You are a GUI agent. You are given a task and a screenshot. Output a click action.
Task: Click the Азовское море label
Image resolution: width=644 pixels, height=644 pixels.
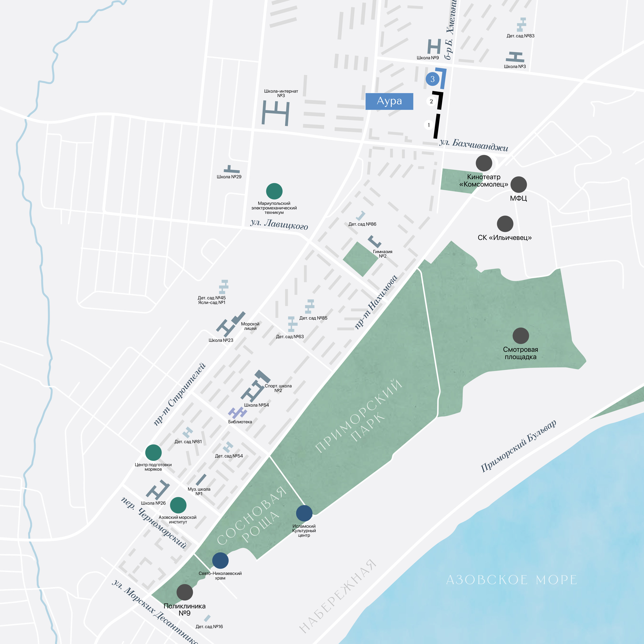pyautogui.click(x=511, y=580)
